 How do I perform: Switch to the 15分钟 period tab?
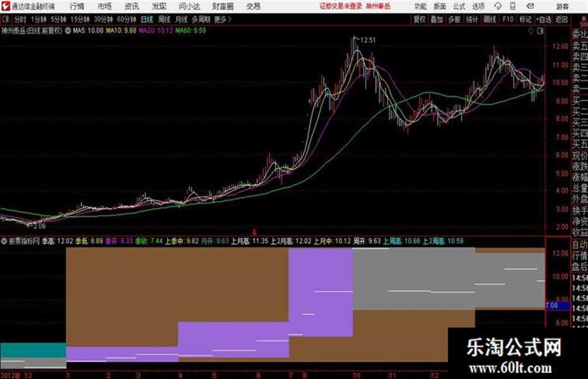click(80, 19)
